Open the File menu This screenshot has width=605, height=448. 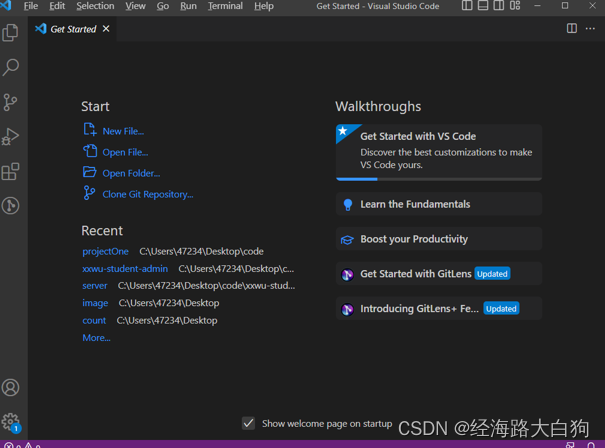pos(31,6)
